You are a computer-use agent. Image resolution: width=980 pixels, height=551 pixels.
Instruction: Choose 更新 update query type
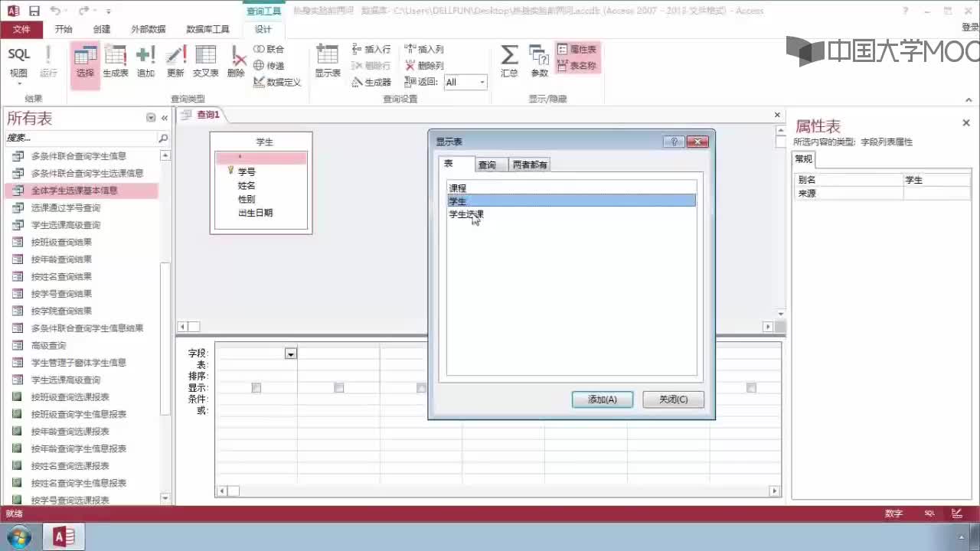(175, 62)
